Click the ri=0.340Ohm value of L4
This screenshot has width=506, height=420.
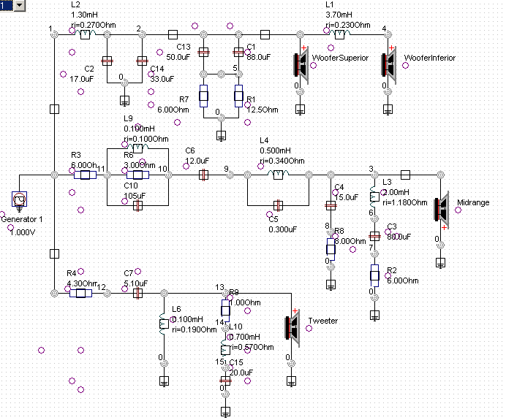click(x=282, y=161)
